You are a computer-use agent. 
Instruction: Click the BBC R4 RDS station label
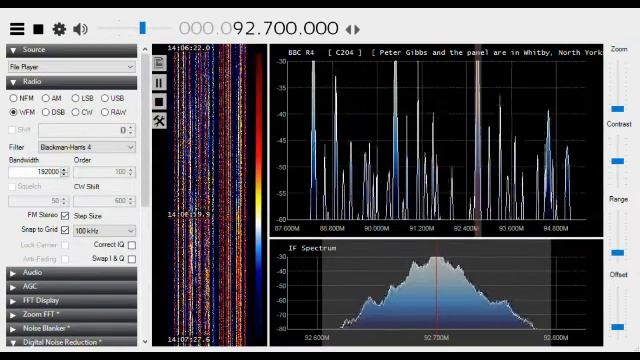point(301,53)
